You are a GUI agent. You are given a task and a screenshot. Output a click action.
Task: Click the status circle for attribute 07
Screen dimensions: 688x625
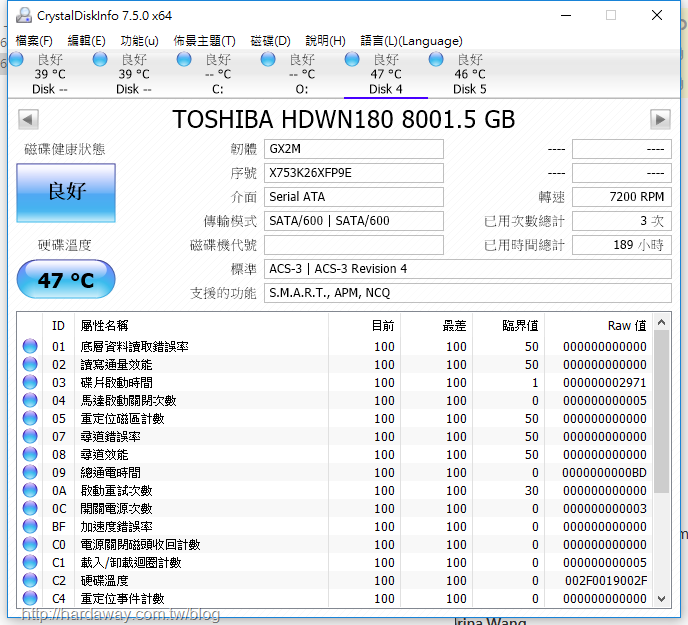[30, 436]
